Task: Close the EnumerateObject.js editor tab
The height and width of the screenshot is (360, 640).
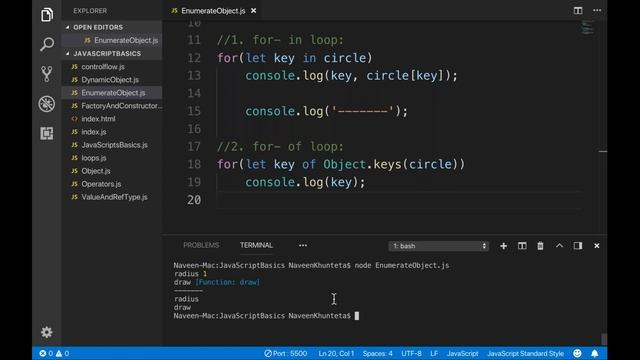Action: click(253, 11)
